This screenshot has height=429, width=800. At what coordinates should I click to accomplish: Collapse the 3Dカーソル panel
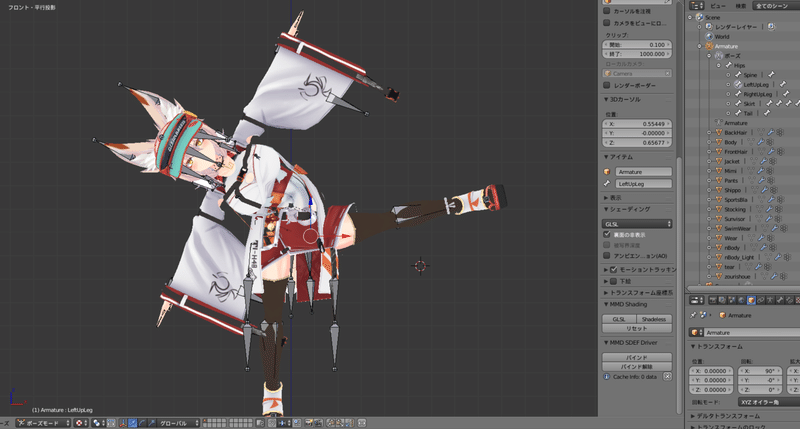pyautogui.click(x=606, y=99)
